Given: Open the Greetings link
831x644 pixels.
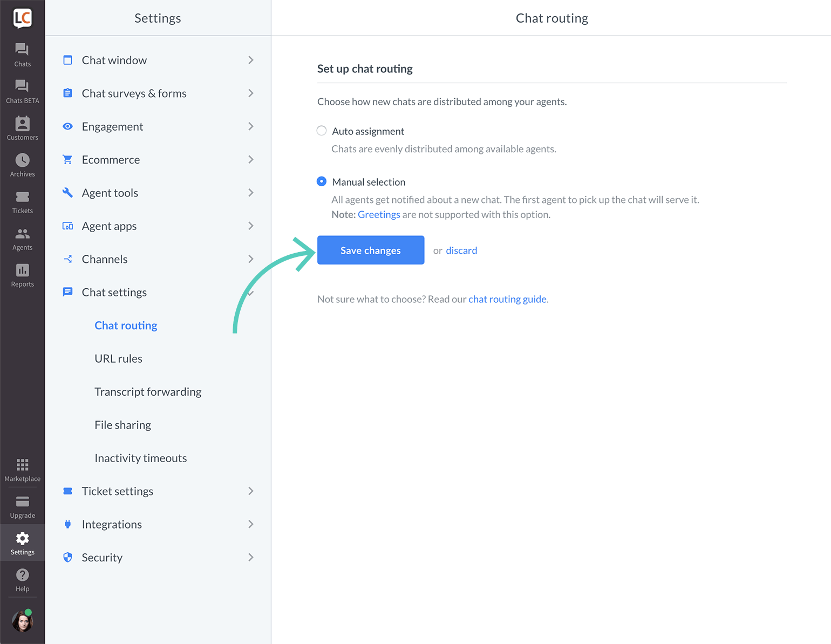Looking at the screenshot, I should 379,214.
